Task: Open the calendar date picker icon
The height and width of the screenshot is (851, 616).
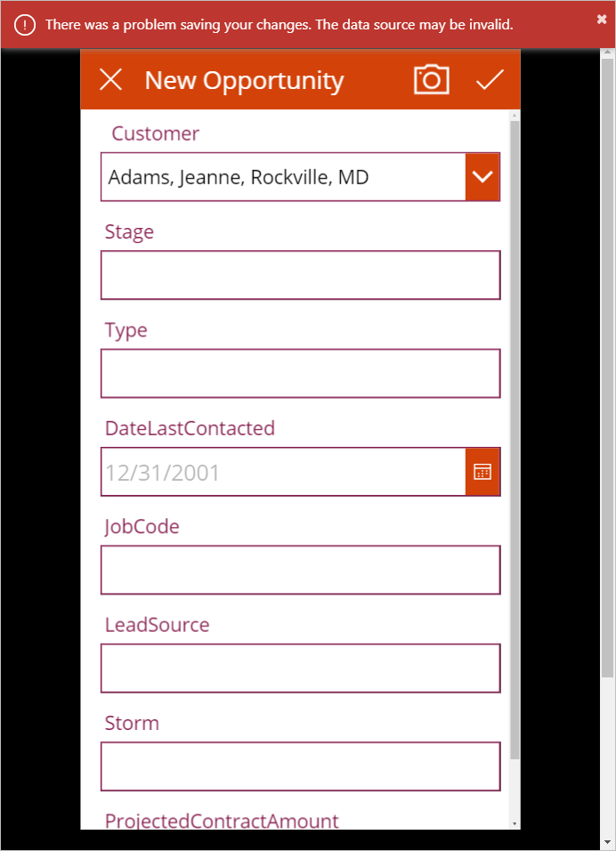Action: pyautogui.click(x=482, y=472)
